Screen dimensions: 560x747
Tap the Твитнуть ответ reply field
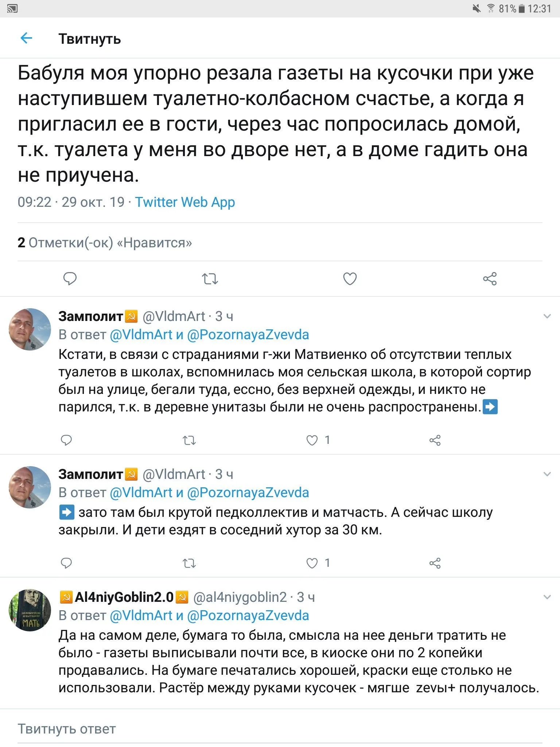pos(67,729)
